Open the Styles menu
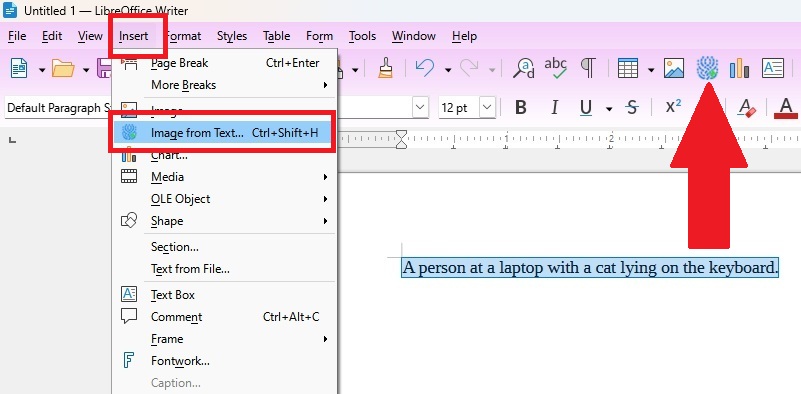Image resolution: width=801 pixels, height=394 pixels. [x=232, y=36]
